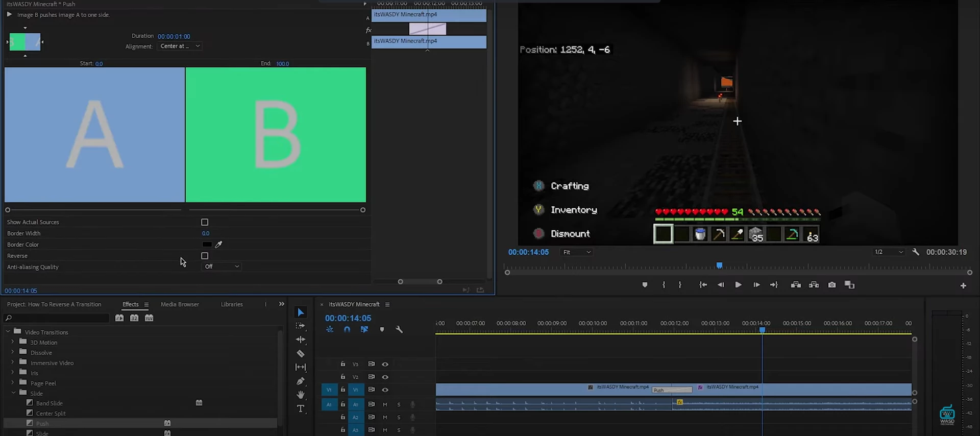Open timeline display settings wrench
The height and width of the screenshot is (436, 980).
coord(399,329)
